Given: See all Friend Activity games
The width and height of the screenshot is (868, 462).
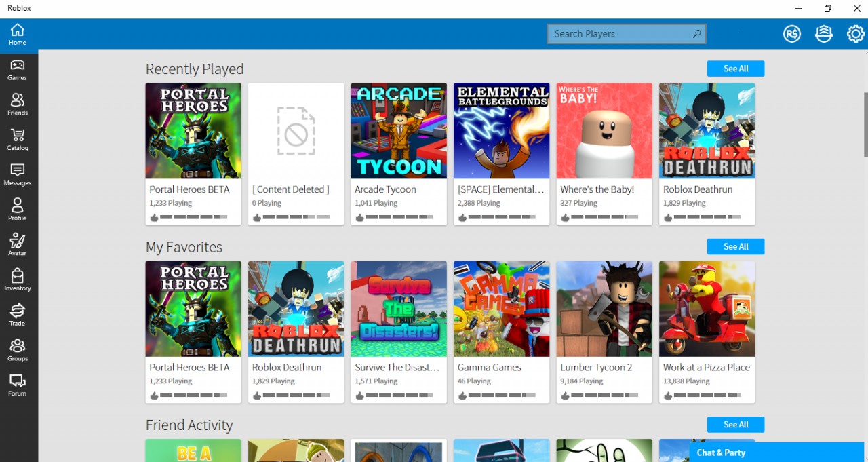Looking at the screenshot, I should click(x=736, y=425).
